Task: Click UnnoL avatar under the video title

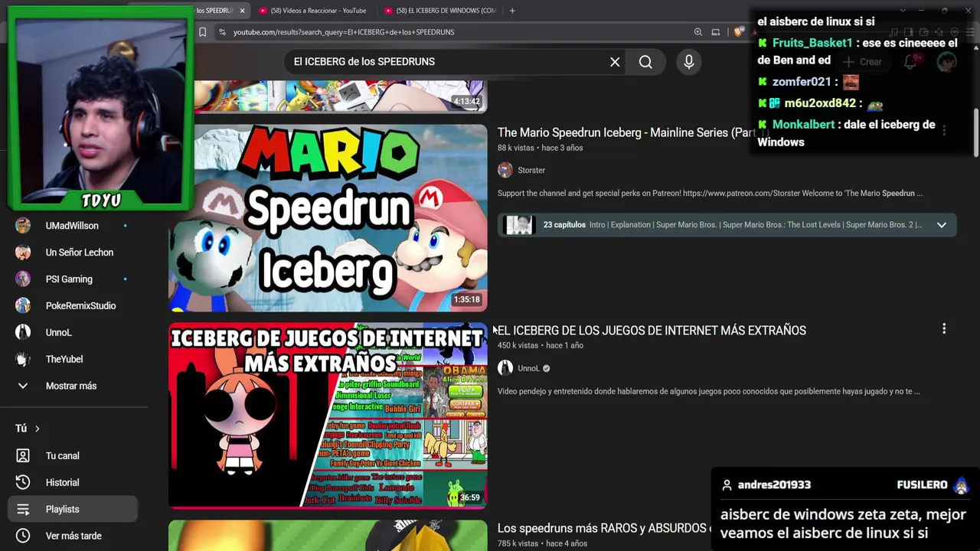Action: 505,368
